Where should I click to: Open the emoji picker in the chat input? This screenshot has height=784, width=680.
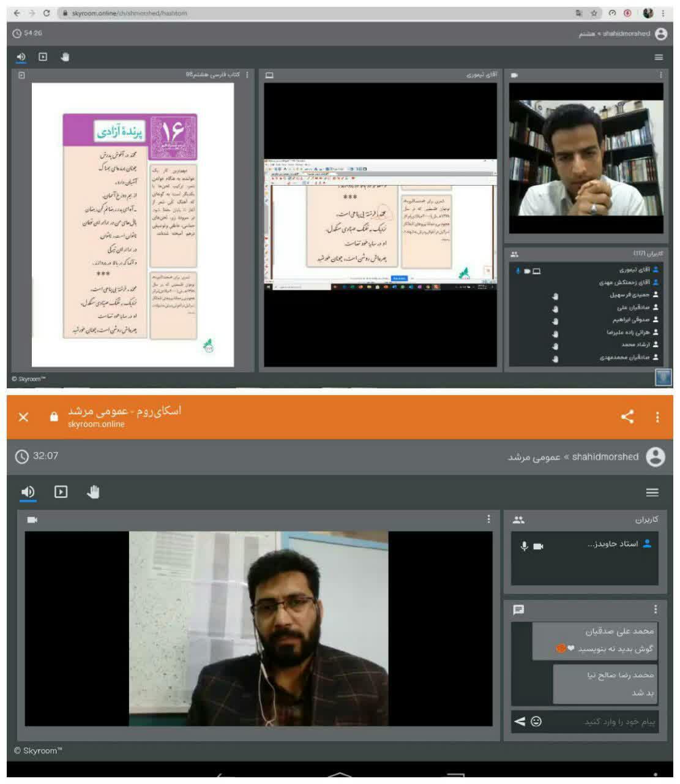click(536, 722)
